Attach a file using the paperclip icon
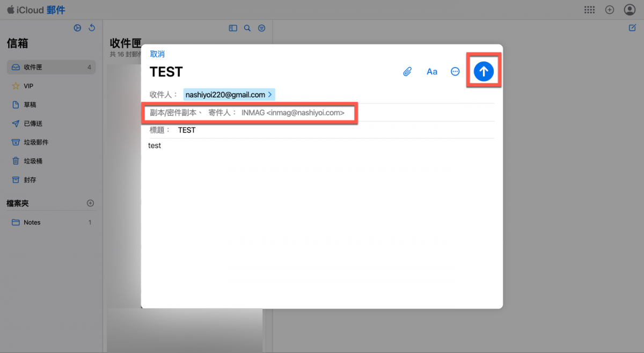Viewport: 644px width, 353px height. coord(407,71)
